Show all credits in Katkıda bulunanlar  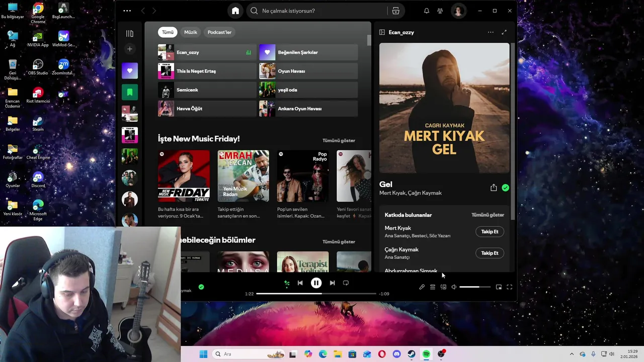pos(488,215)
